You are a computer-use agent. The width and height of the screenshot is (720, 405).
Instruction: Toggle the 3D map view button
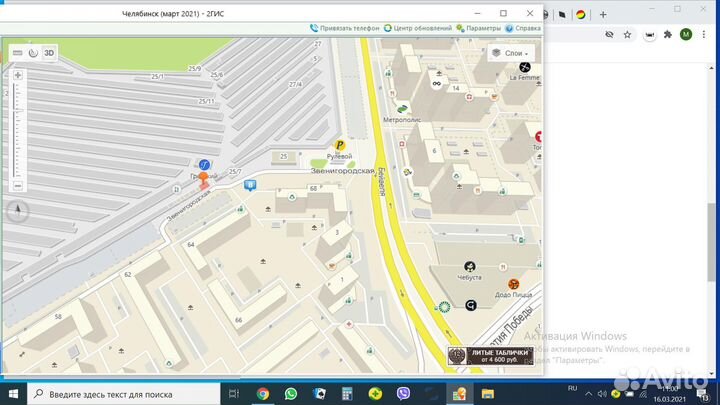click(x=49, y=52)
